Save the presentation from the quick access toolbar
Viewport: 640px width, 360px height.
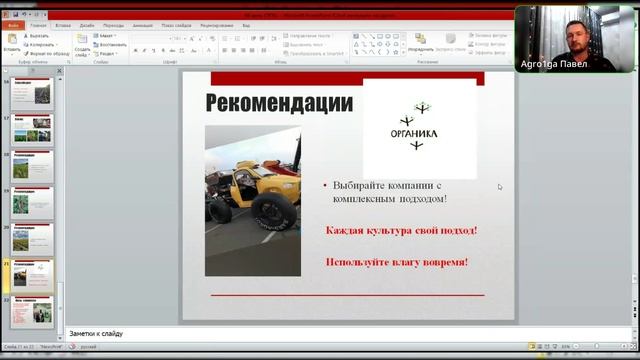15,15
